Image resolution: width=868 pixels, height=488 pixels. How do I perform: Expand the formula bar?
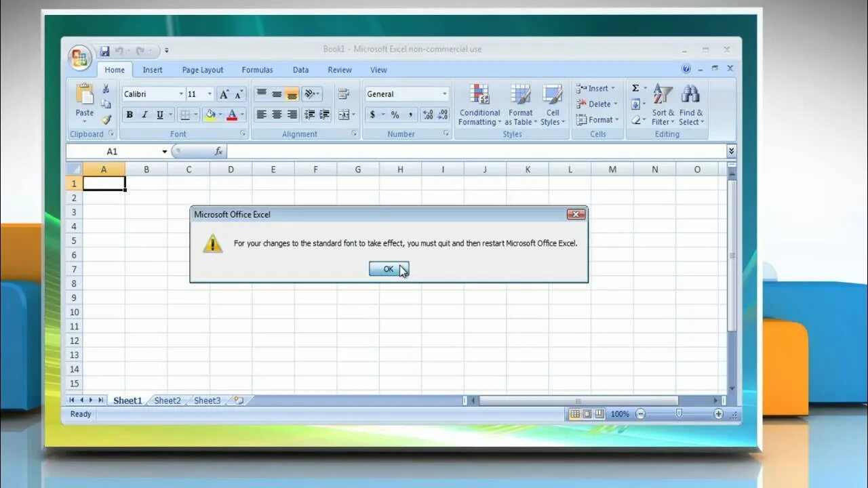(x=731, y=151)
